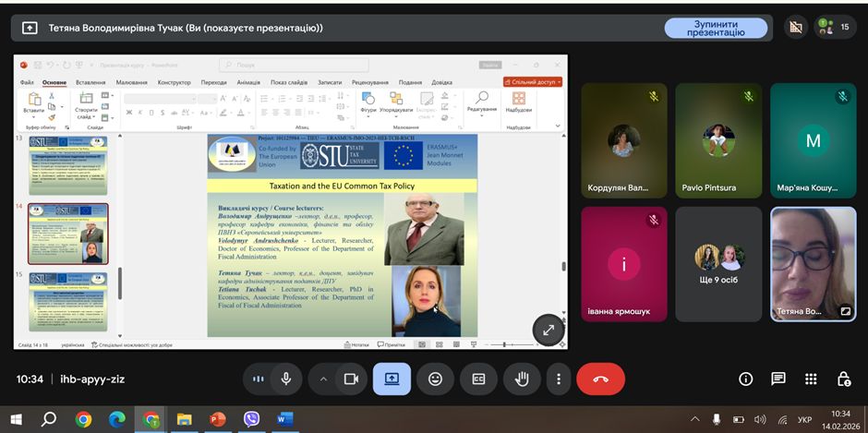
Task: Open the three-dot more options menu
Action: click(x=558, y=379)
